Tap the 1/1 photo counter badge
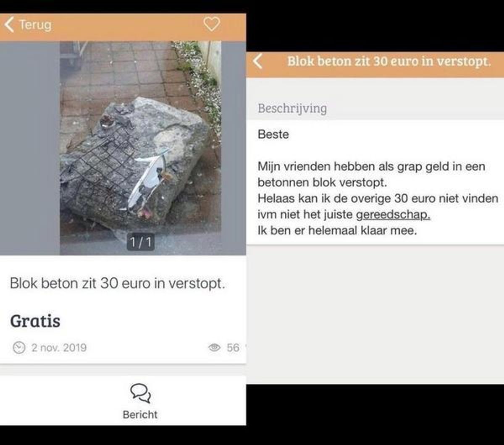 140,243
